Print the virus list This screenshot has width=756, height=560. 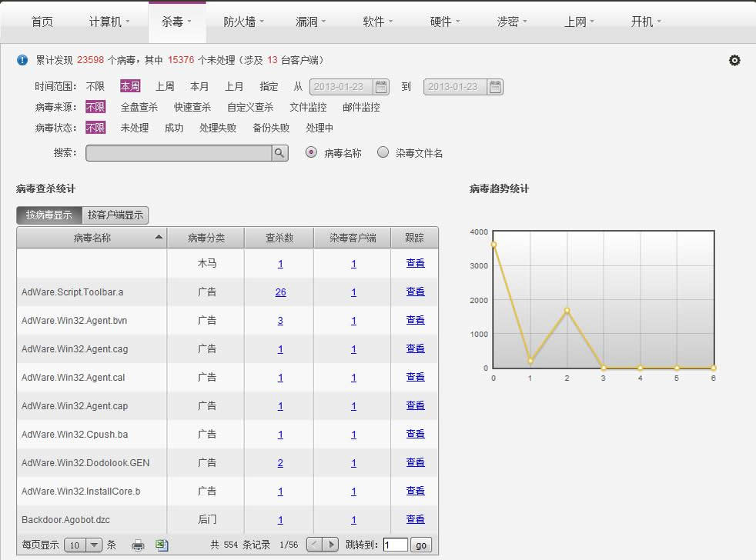pos(138,545)
